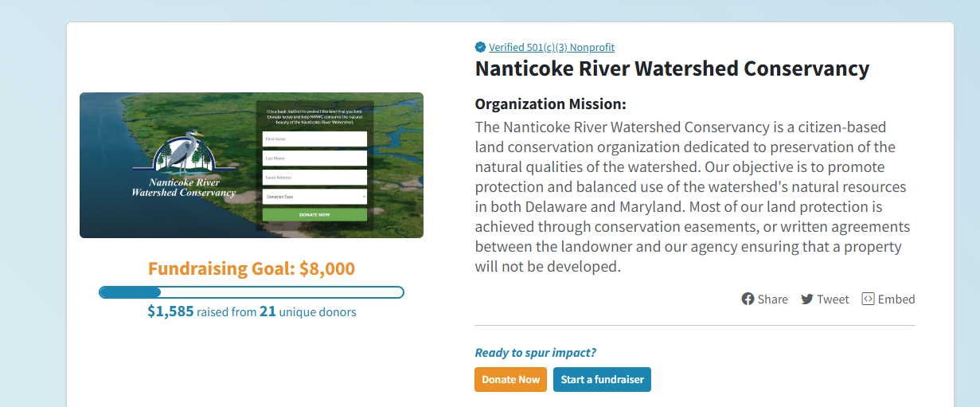The height and width of the screenshot is (407, 980).
Task: Click the Organization Mission heading
Action: [x=551, y=104]
